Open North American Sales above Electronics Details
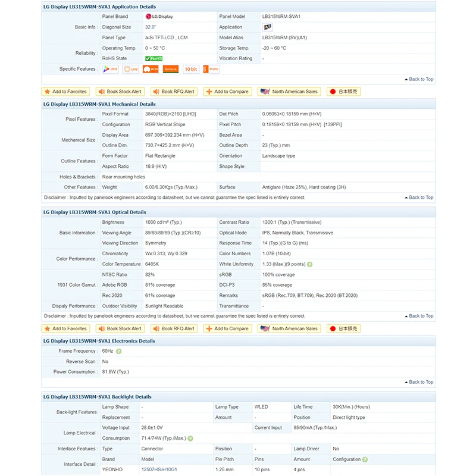 point(289,329)
